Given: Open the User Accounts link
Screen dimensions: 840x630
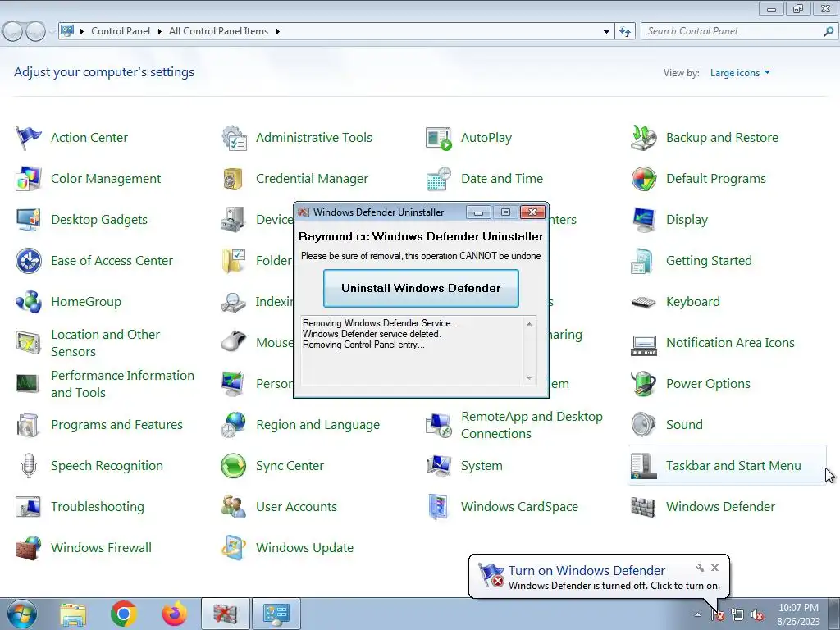Looking at the screenshot, I should pyautogui.click(x=296, y=507).
